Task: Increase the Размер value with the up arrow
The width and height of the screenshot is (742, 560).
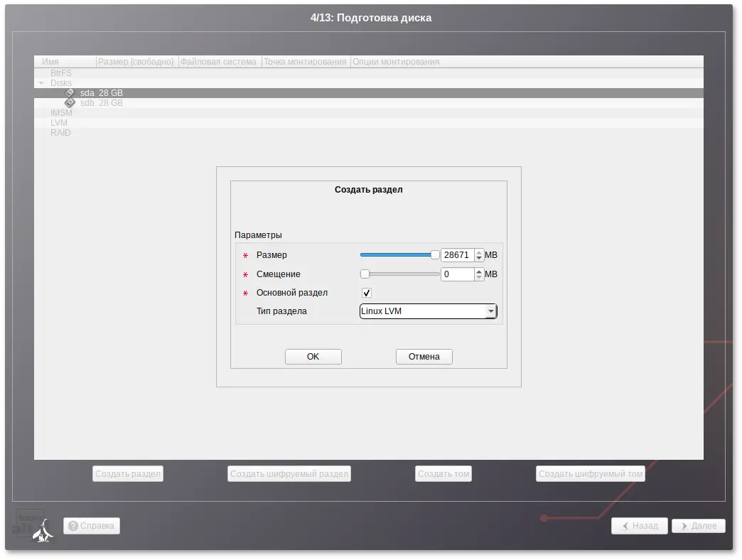Action: click(479, 252)
